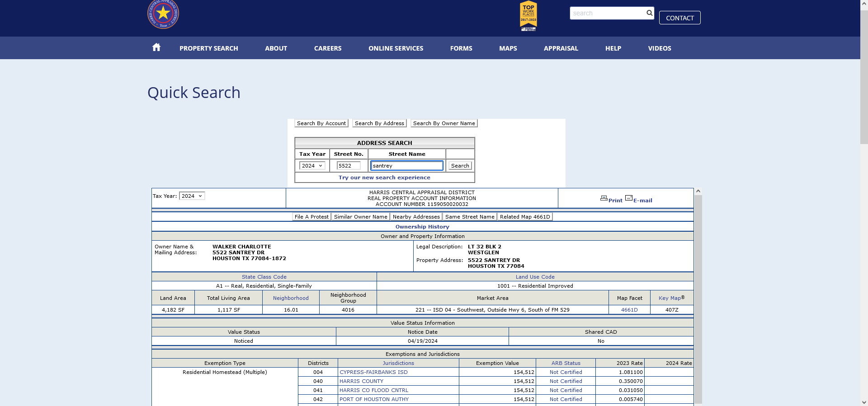Click the address Search button
The height and width of the screenshot is (406, 868).
[460, 166]
